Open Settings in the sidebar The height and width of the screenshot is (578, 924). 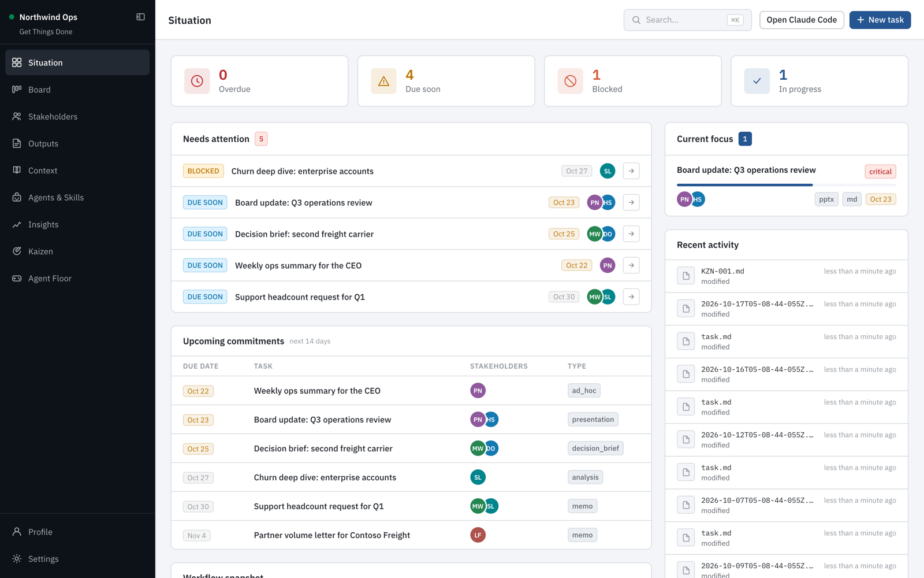click(x=77, y=559)
